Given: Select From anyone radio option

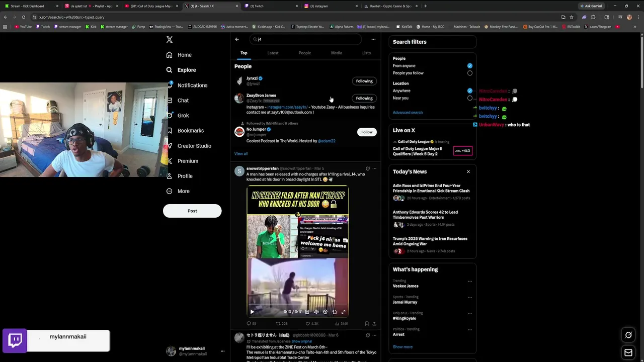Looking at the screenshot, I should [x=469, y=66].
